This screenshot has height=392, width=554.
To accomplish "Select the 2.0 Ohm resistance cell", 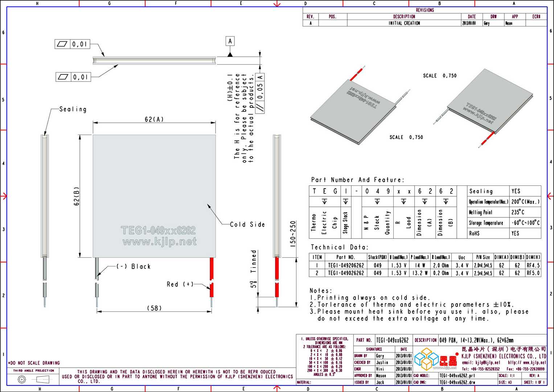I will click(441, 265).
